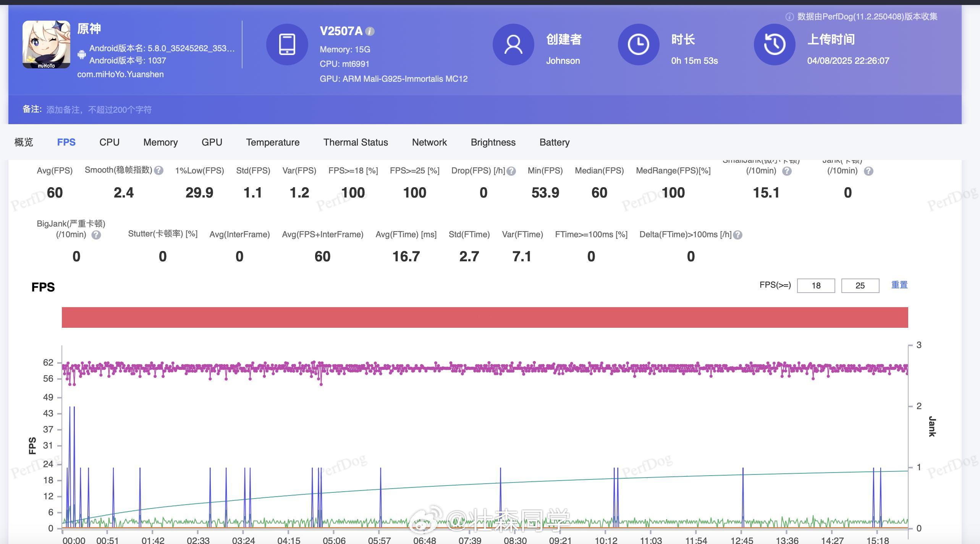980x544 pixels.
Task: Click the Android robot icon
Action: click(x=82, y=54)
